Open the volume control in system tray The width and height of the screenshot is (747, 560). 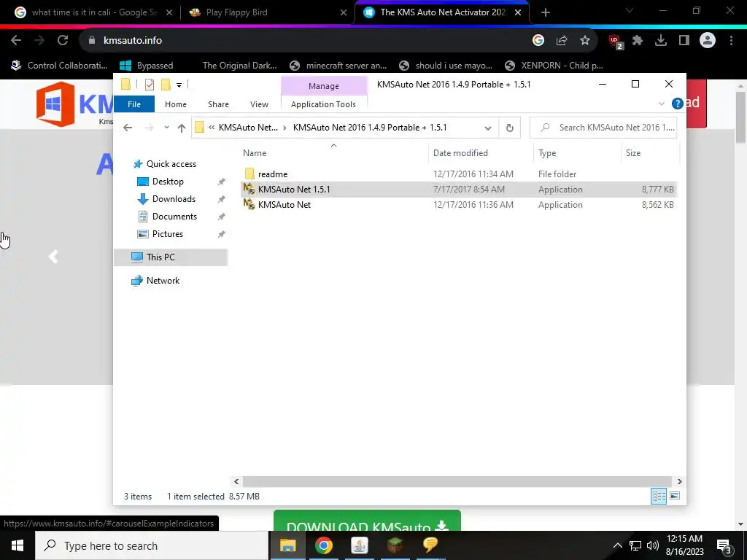tap(653, 545)
